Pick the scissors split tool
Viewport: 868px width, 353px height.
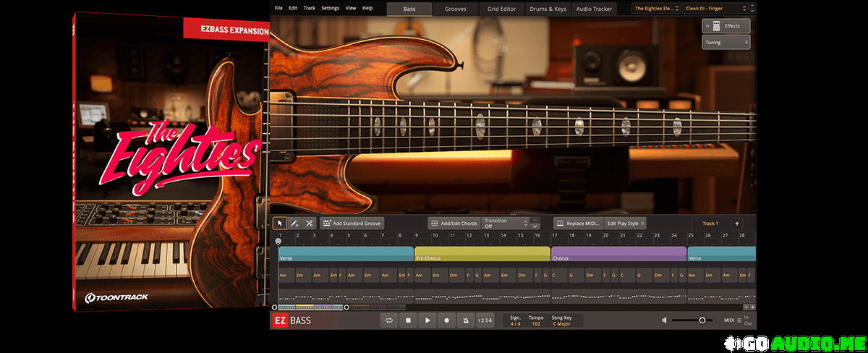pos(310,224)
